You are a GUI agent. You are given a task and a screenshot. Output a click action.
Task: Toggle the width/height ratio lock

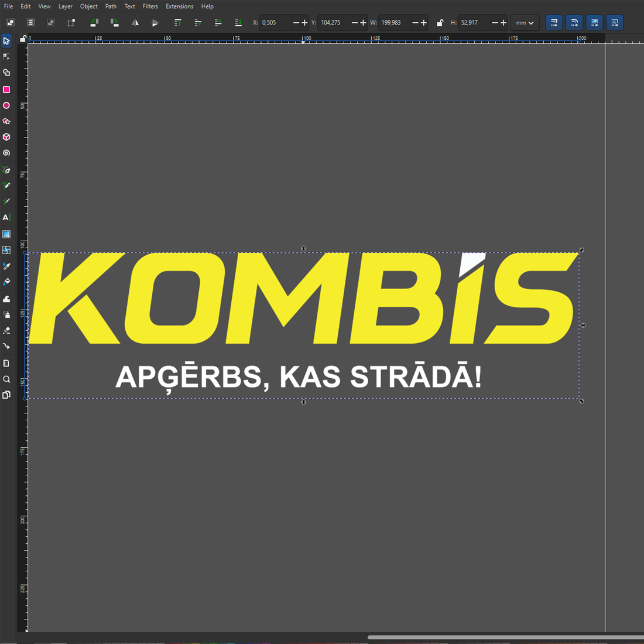tap(440, 23)
